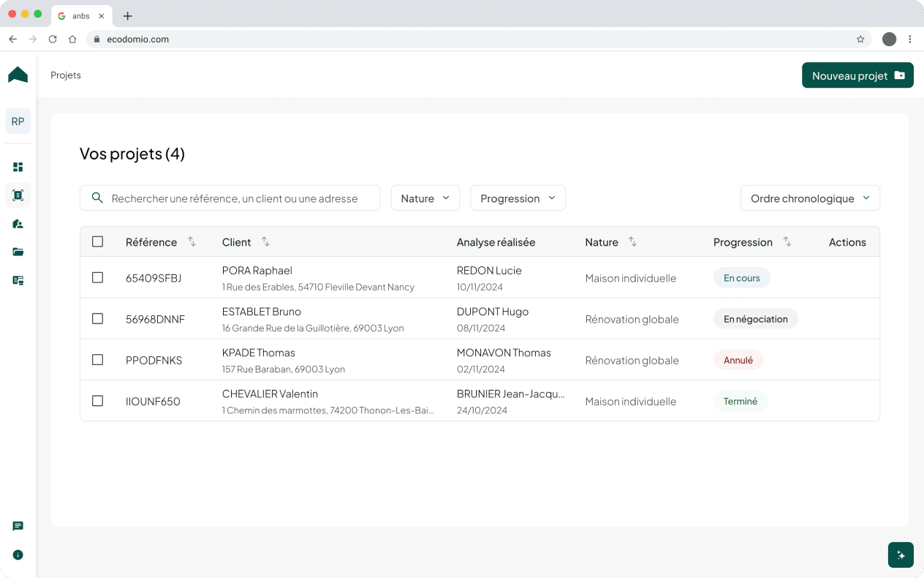Sort the table by Progression column arrows
924x578 pixels.
(787, 241)
